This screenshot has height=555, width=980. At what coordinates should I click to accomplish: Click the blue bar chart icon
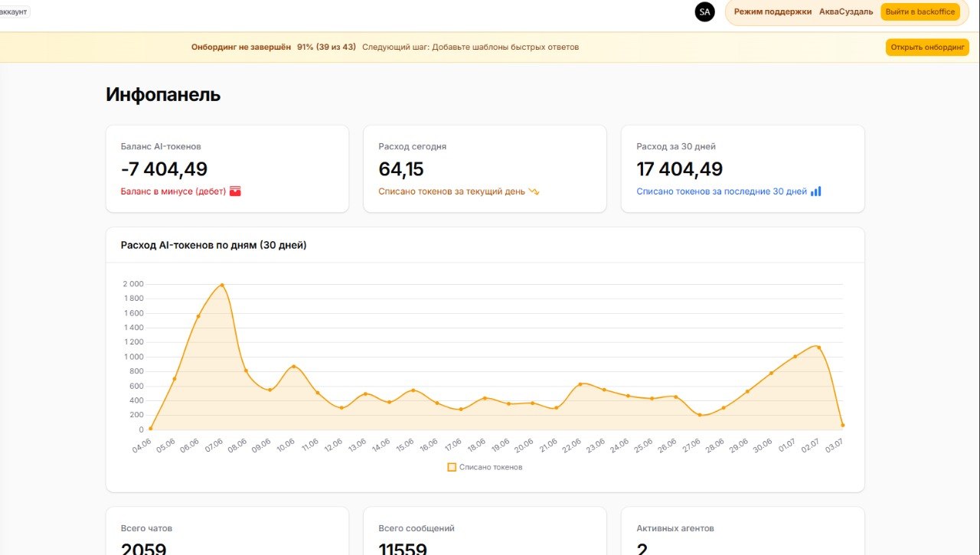coord(815,191)
